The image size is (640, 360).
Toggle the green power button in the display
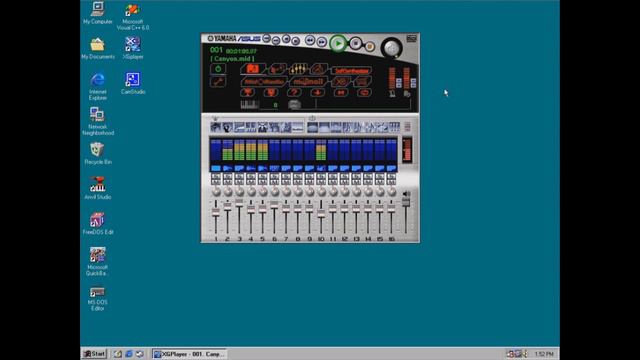tap(218, 69)
